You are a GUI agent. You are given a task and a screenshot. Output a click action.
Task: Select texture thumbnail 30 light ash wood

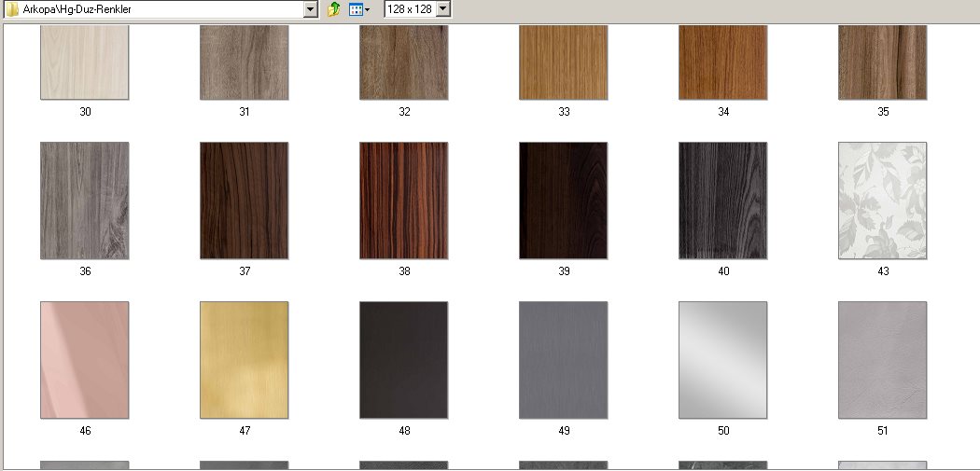[84, 62]
